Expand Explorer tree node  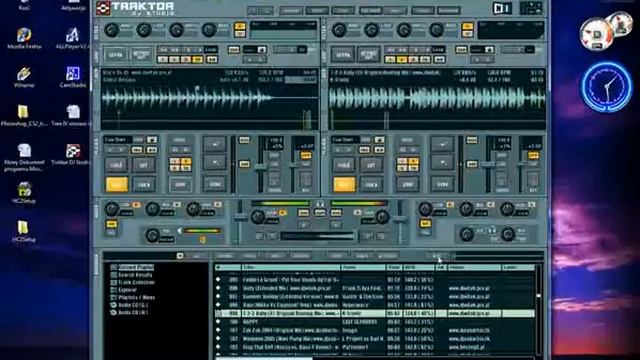(113, 290)
